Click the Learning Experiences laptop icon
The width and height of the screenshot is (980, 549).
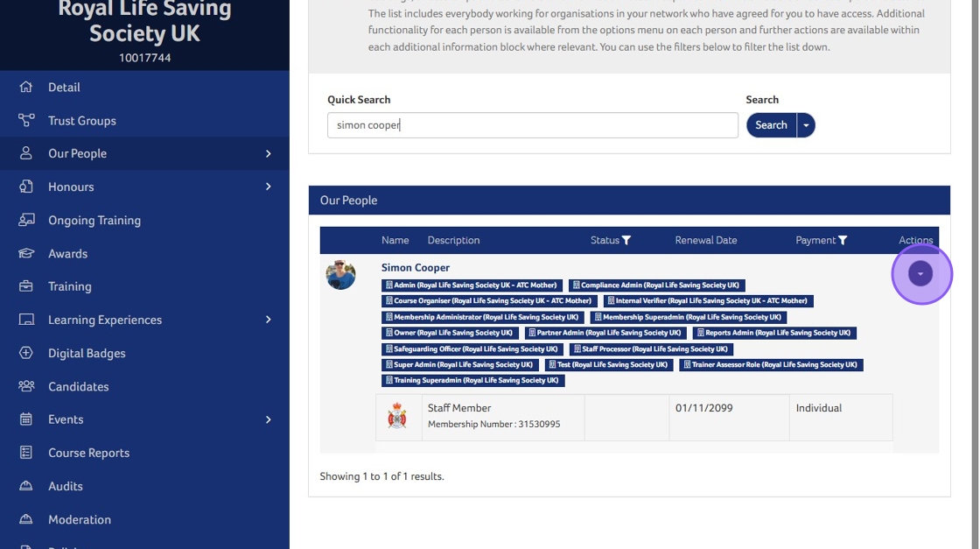point(25,320)
